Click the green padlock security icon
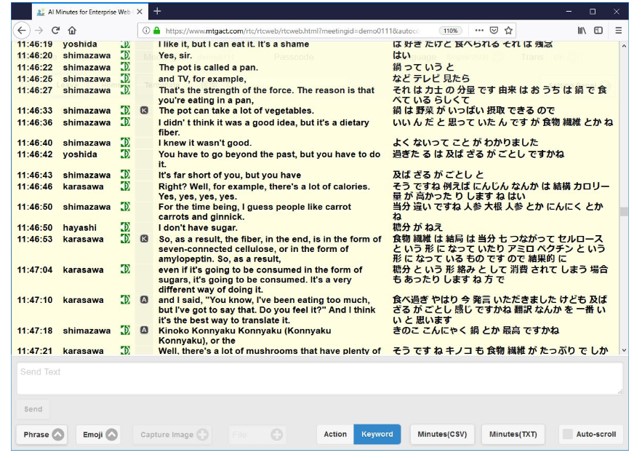The width and height of the screenshot is (642, 458). pyautogui.click(x=156, y=30)
